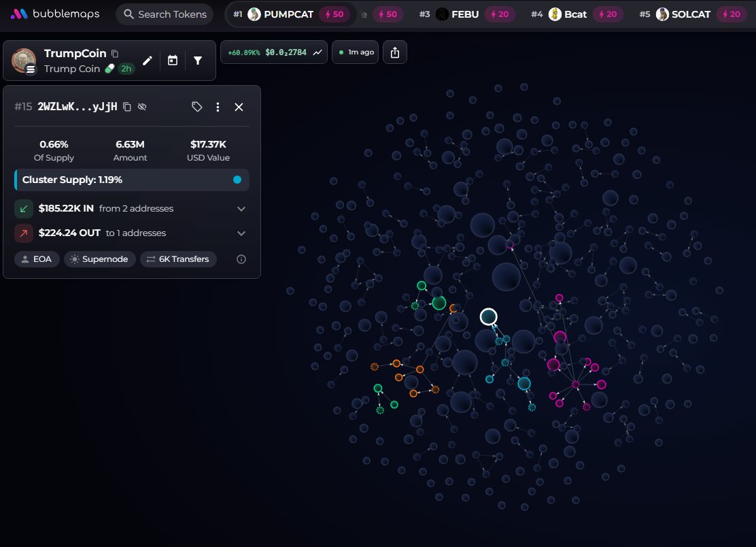Toggle visibility of address 2WZLwK...yJjH

point(141,107)
